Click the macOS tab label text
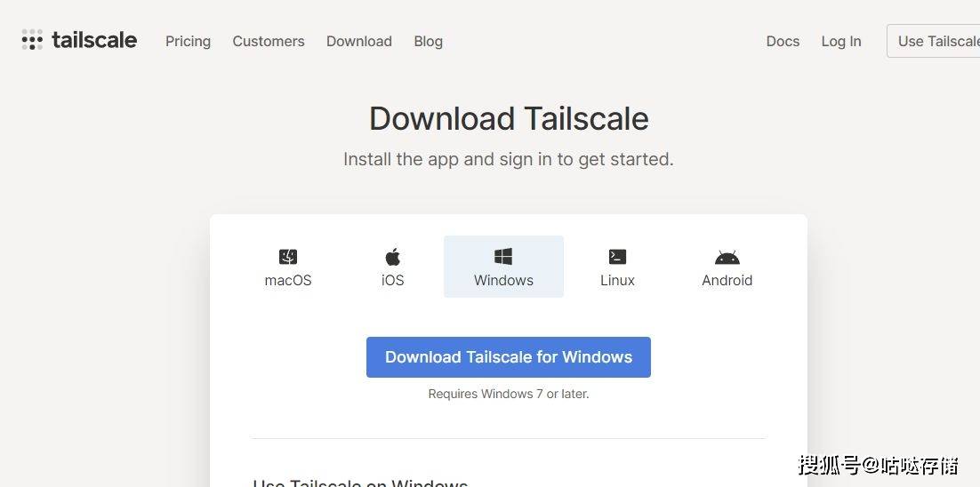This screenshot has width=980, height=487. coord(288,280)
